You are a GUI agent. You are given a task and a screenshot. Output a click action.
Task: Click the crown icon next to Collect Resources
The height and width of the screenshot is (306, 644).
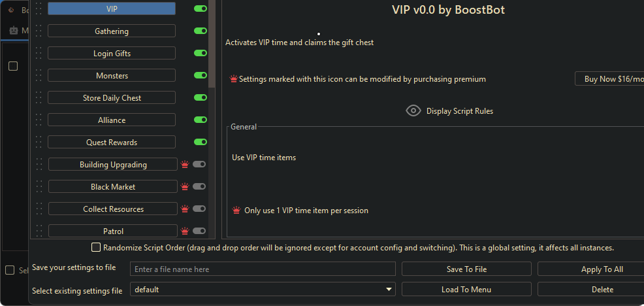[185, 209]
